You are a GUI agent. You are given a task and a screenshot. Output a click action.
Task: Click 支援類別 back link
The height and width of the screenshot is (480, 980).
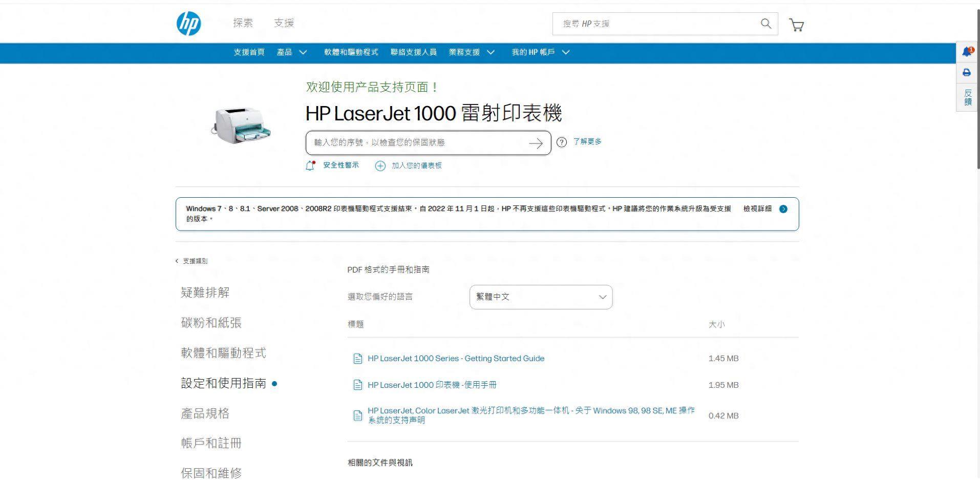click(195, 261)
